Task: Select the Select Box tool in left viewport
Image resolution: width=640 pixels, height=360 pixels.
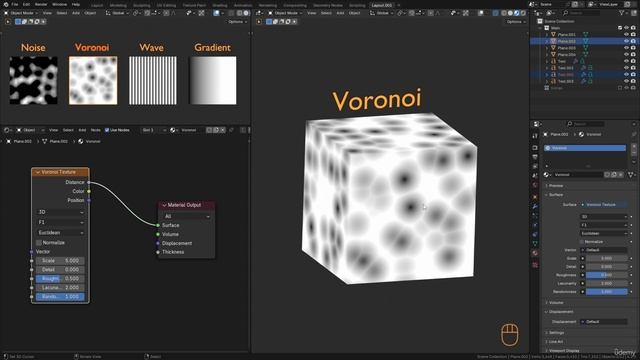Action: [18, 22]
